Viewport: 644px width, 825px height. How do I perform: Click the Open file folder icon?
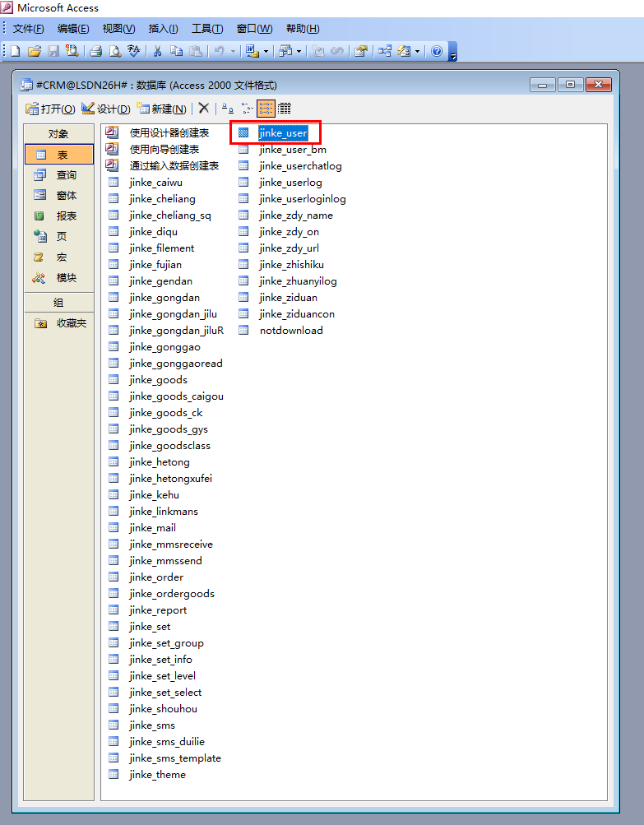pos(35,51)
